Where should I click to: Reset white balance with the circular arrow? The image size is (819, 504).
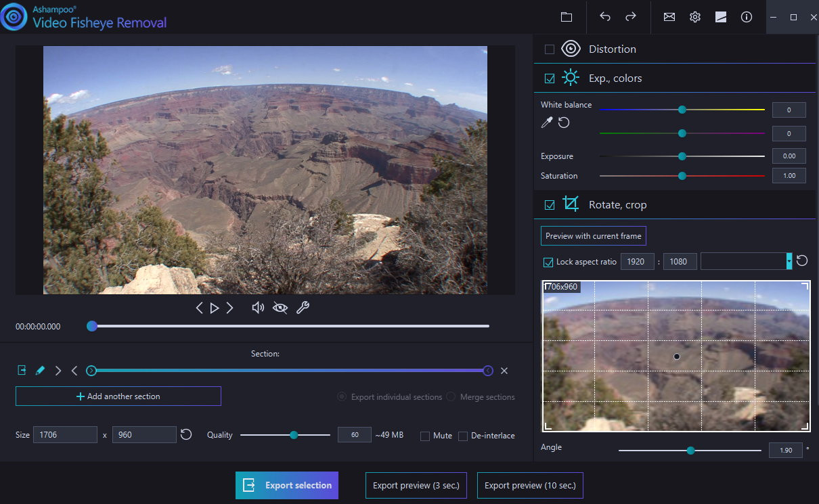(x=563, y=122)
